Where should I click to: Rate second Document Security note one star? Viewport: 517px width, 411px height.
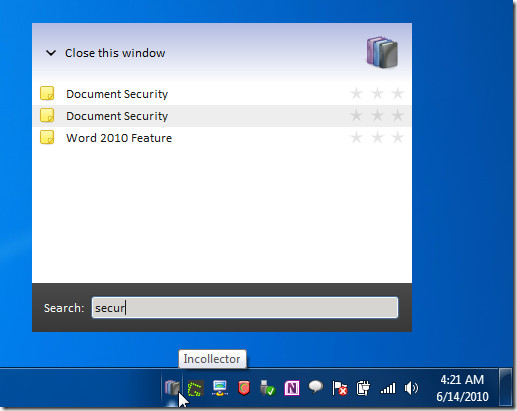356,116
